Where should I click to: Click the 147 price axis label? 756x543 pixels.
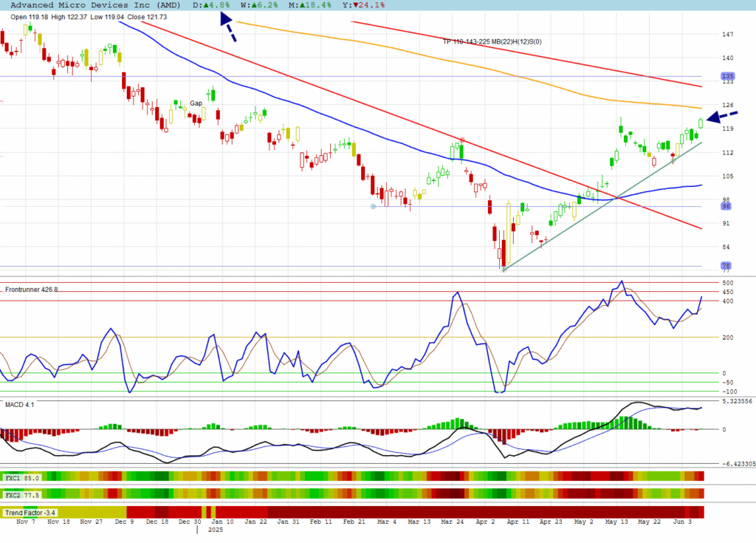click(x=727, y=34)
